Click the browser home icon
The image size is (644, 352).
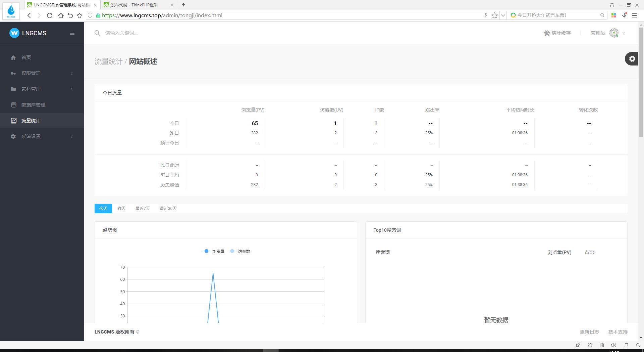[x=60, y=15]
